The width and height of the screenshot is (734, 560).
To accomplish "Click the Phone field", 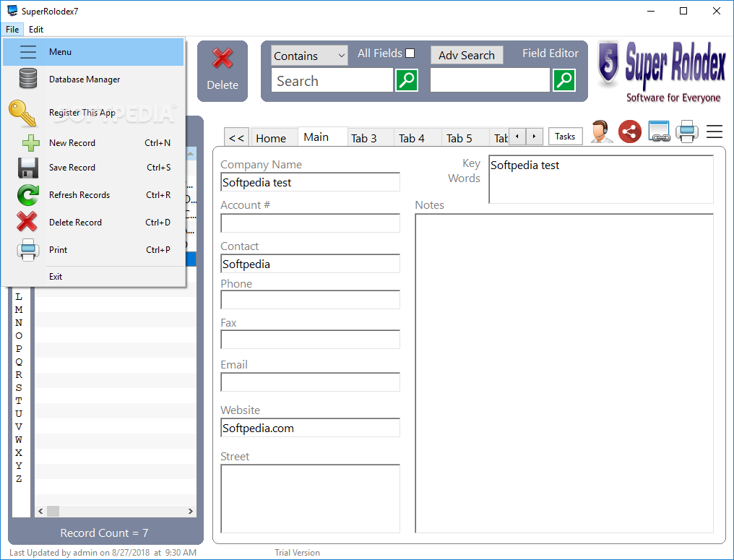I will 310,300.
